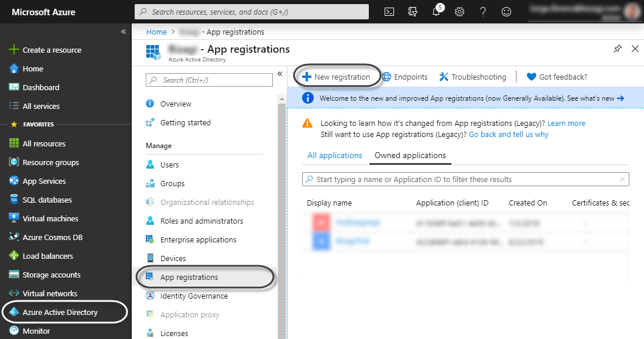Open portal settings gear
The height and width of the screenshot is (339, 644).
(460, 12)
